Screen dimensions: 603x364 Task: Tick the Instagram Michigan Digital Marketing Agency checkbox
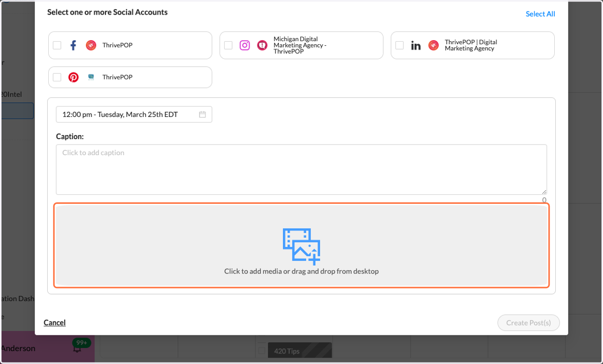tap(228, 45)
